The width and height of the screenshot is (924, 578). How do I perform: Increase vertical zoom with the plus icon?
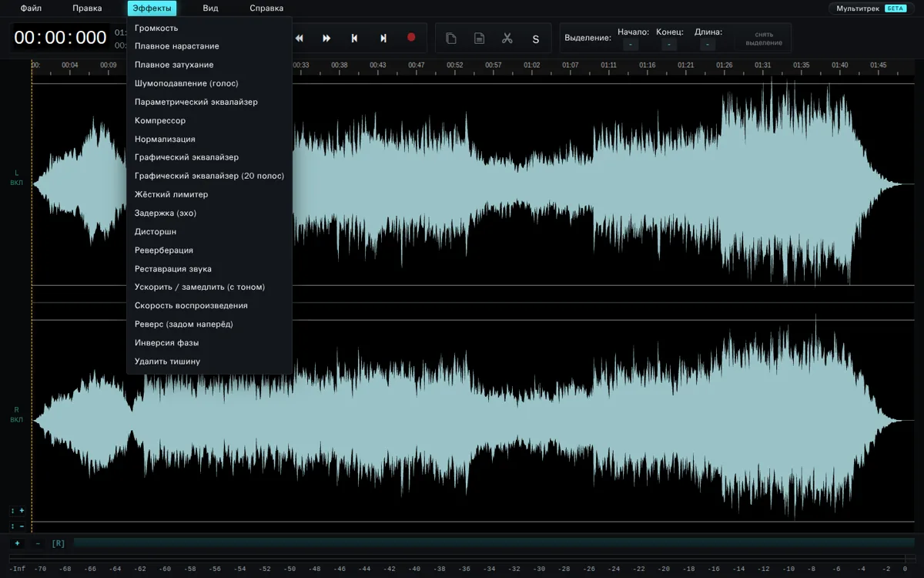[x=17, y=511]
